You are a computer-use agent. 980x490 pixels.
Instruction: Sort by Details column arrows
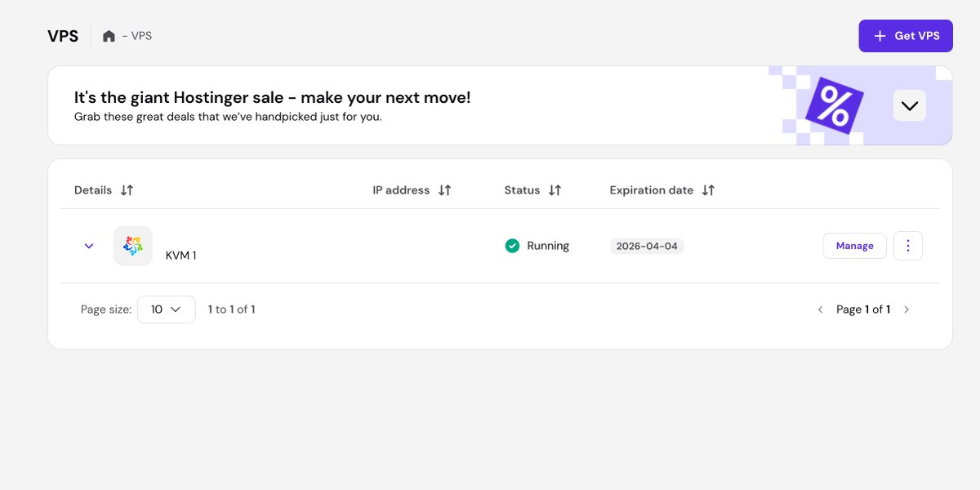click(127, 190)
